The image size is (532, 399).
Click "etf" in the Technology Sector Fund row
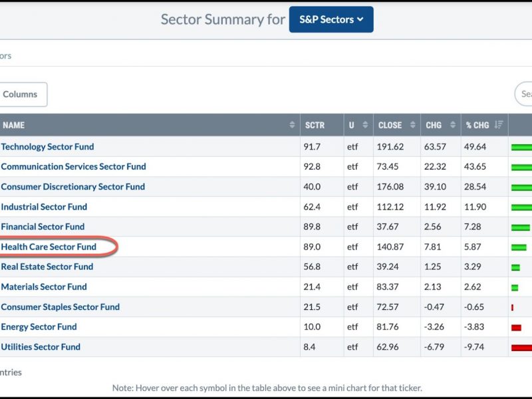pos(352,146)
